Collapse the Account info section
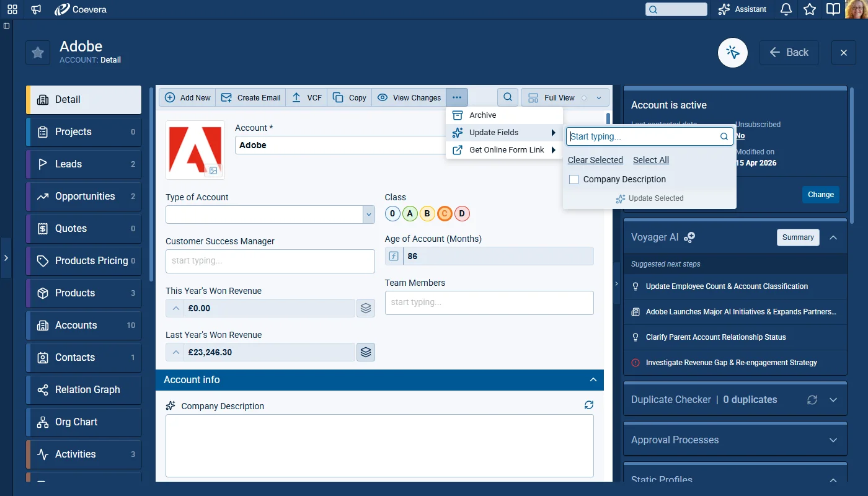 pyautogui.click(x=593, y=380)
